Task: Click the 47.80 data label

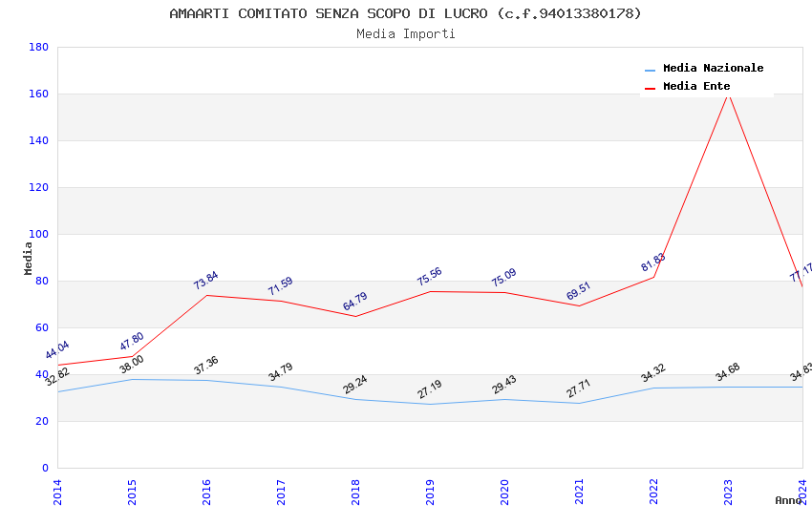Action: pos(132,342)
